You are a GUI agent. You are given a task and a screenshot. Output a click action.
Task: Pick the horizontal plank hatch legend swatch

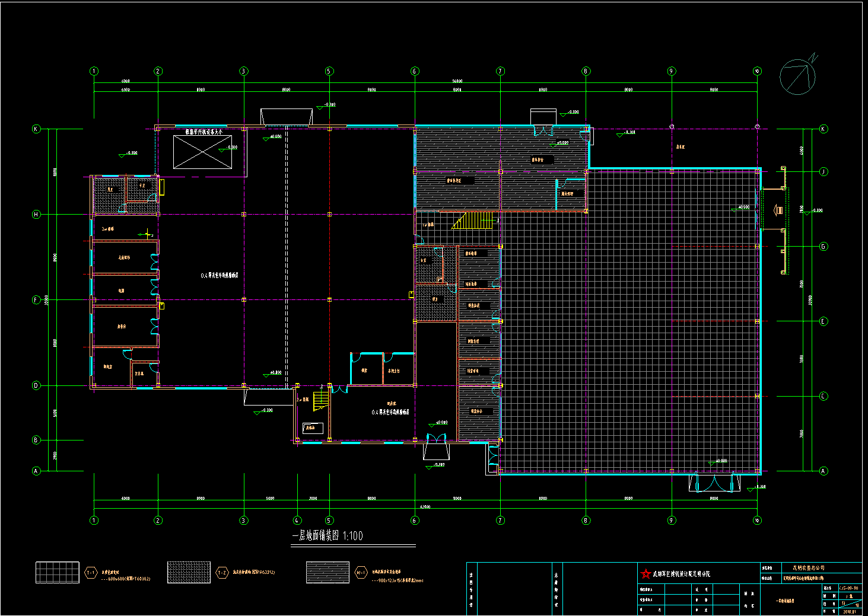(328, 573)
